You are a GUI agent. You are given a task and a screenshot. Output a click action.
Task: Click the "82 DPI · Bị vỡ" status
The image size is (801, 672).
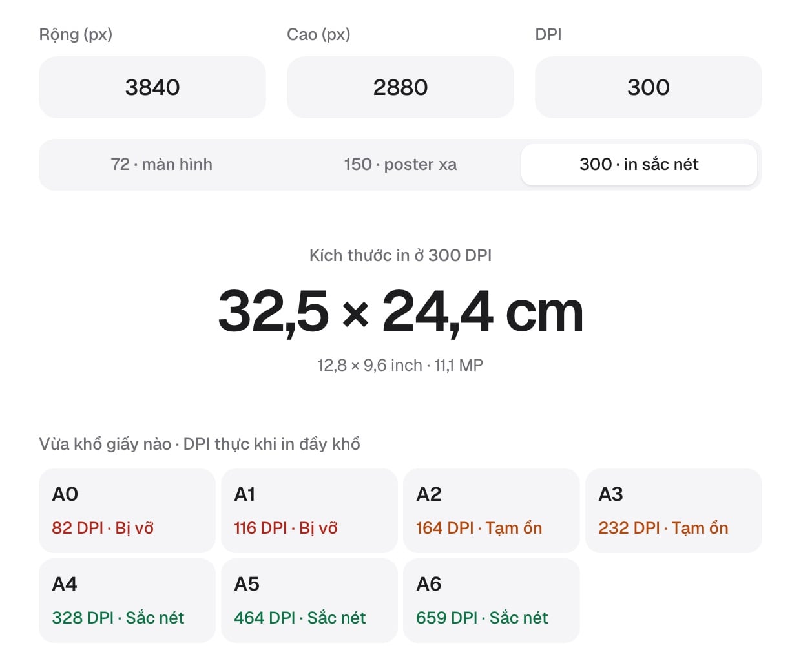[x=103, y=528]
